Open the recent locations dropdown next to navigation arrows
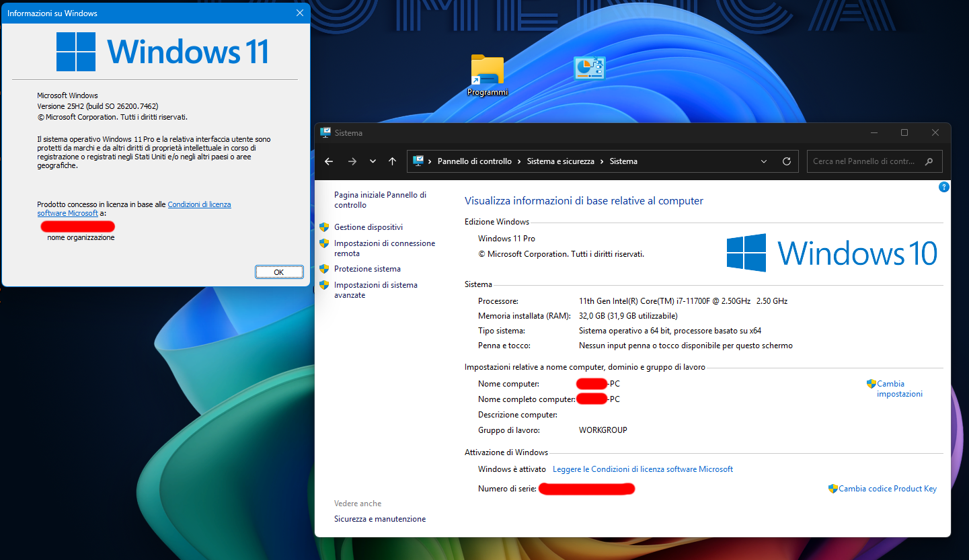Viewport: 969px width, 560px height. [372, 161]
